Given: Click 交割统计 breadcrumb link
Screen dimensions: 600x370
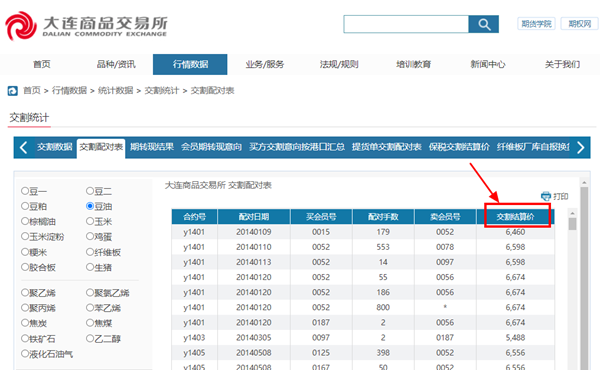Looking at the screenshot, I should tap(162, 91).
